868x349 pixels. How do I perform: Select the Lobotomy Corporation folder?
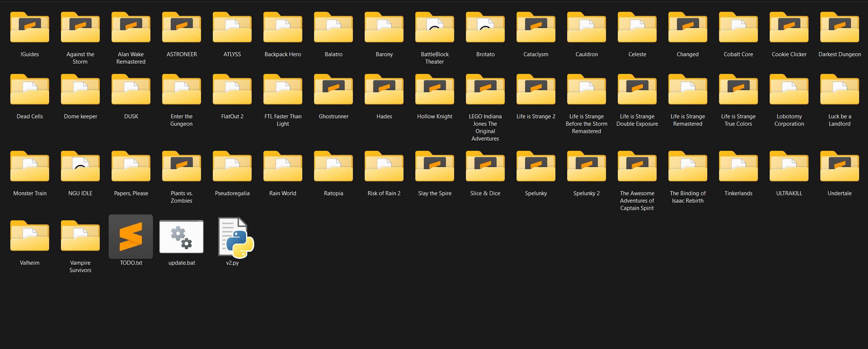pyautogui.click(x=789, y=89)
